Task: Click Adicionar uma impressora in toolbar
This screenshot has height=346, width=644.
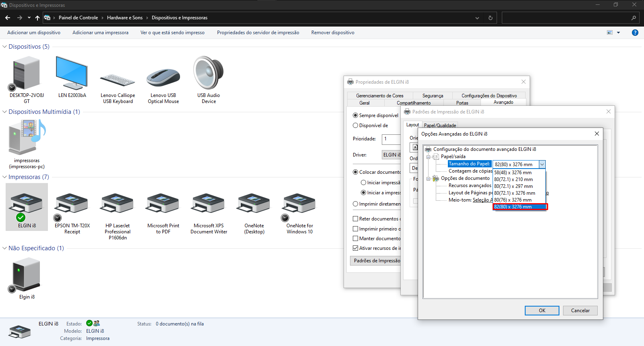Action: click(100, 33)
